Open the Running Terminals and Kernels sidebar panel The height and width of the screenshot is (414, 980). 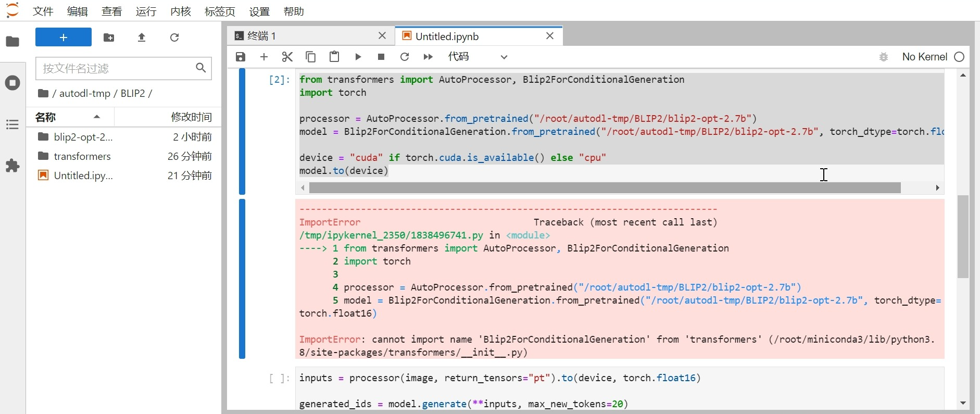pos(12,83)
